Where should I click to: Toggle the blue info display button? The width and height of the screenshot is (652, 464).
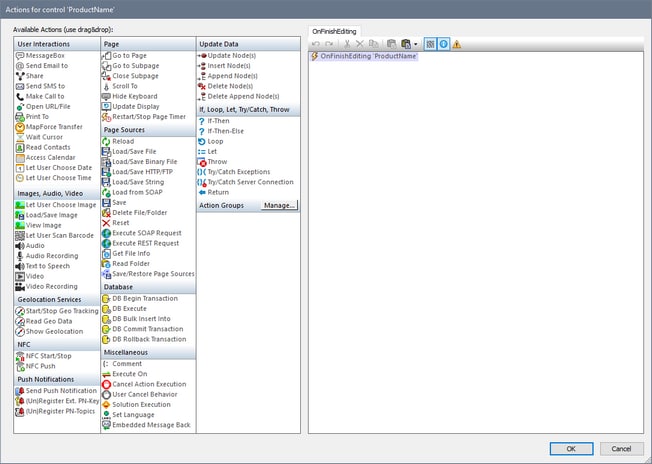443,44
